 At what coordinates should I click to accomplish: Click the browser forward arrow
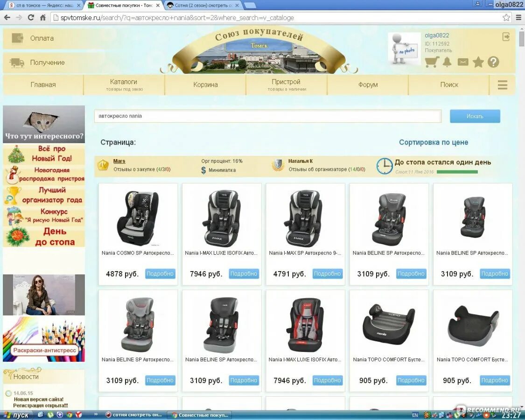point(19,17)
